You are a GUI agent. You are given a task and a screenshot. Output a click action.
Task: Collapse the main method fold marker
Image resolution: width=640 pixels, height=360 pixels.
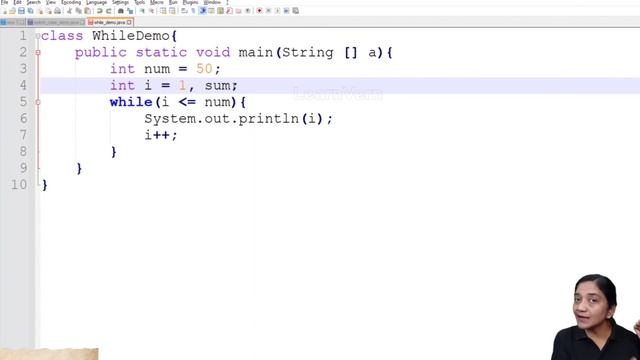point(38,53)
